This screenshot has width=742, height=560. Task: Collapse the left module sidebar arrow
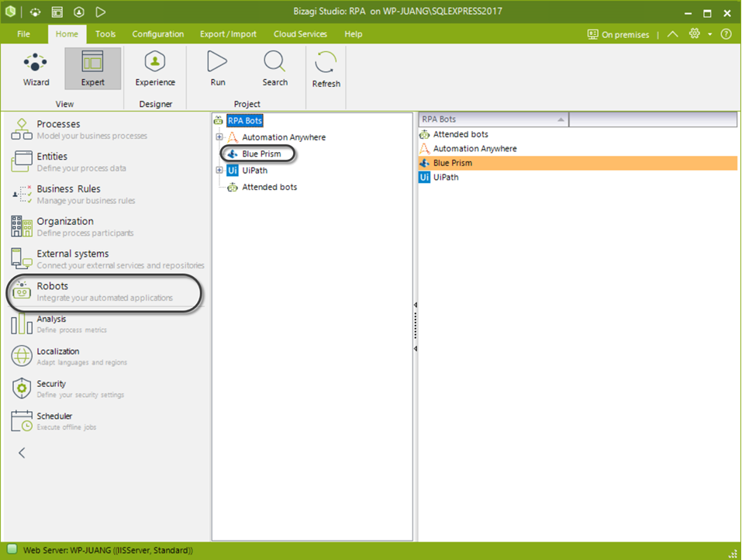(22, 453)
